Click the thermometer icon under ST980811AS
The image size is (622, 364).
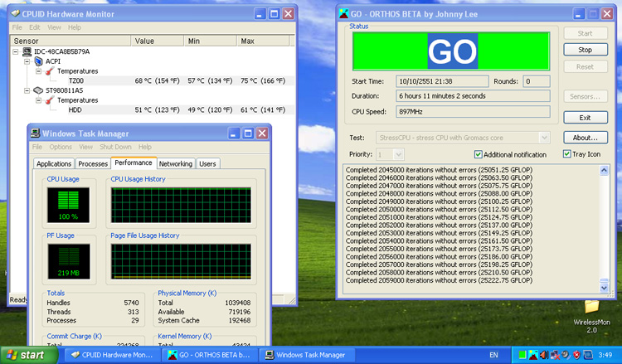click(50, 100)
